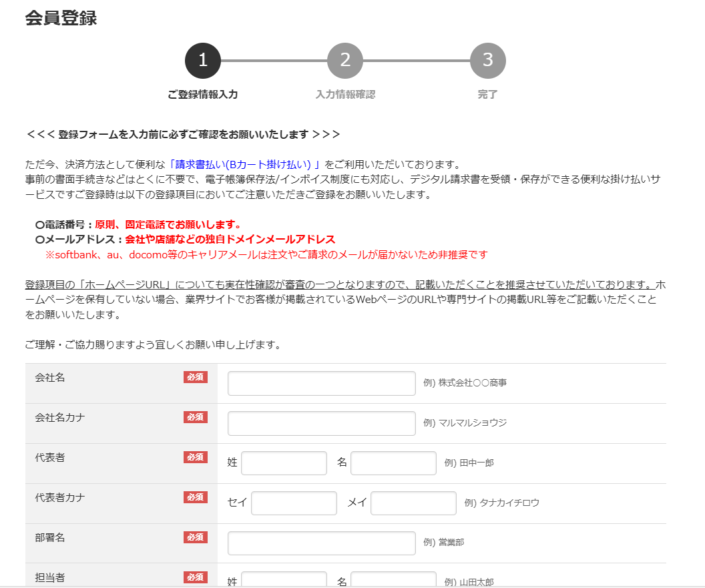The height and width of the screenshot is (588, 705).
Task: Click the 代表者カナ メイ input field
Action: (414, 503)
